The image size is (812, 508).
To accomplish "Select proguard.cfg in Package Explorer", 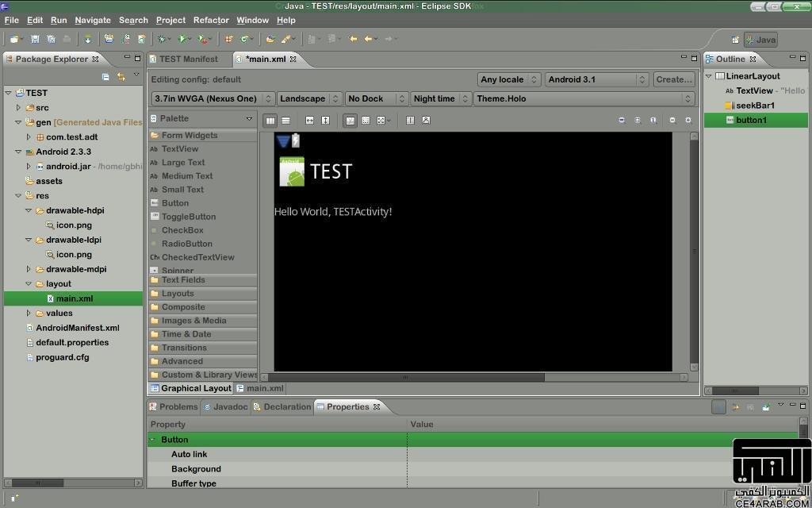I will [62, 357].
